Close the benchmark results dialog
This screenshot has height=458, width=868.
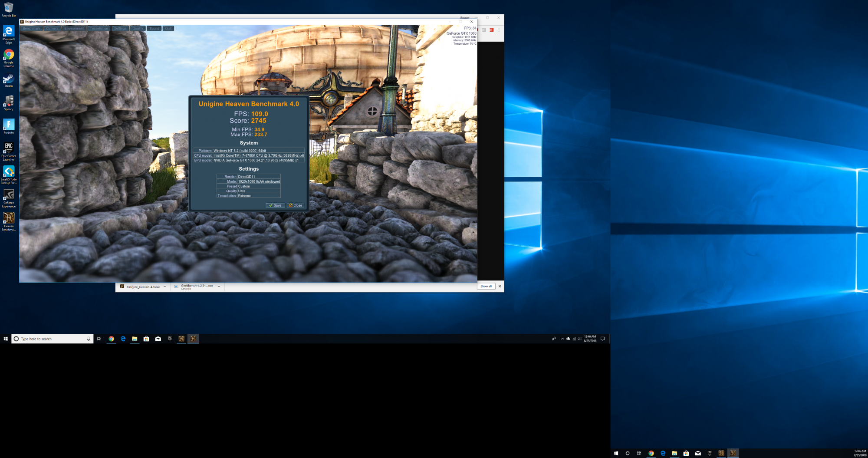click(x=296, y=205)
